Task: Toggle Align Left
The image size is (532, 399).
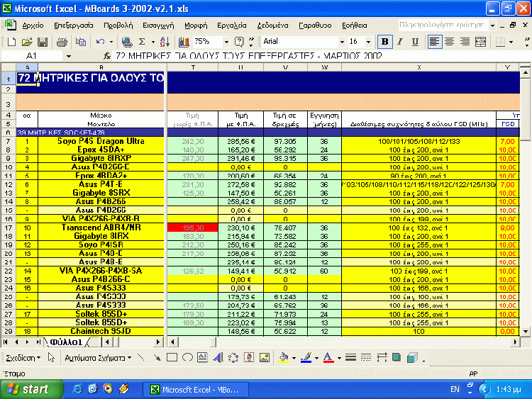Action: [x=434, y=42]
